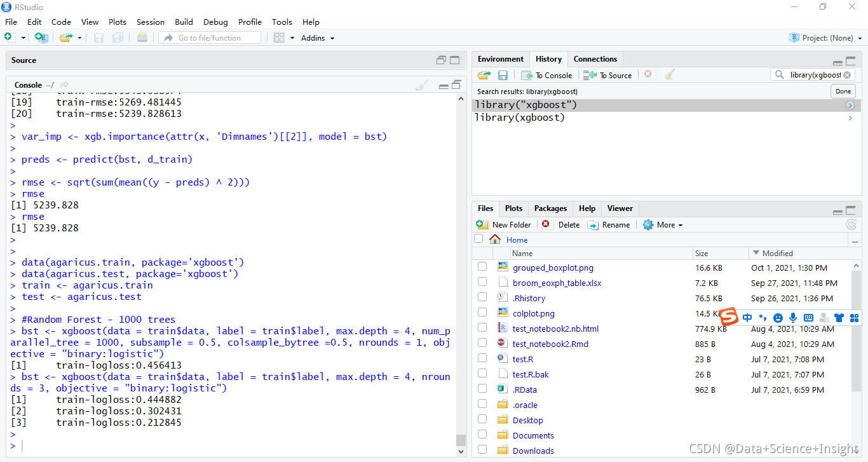Click the Done button in History search
The width and height of the screenshot is (868, 462).
pos(843,91)
